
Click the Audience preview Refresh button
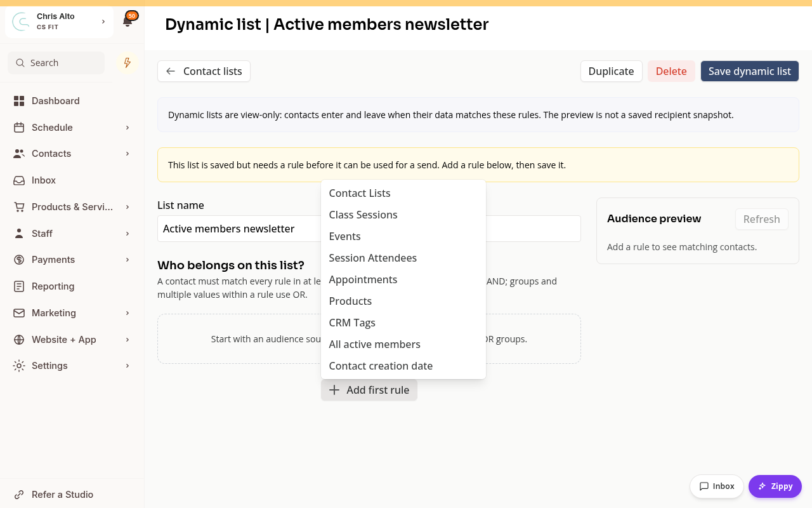(762, 219)
